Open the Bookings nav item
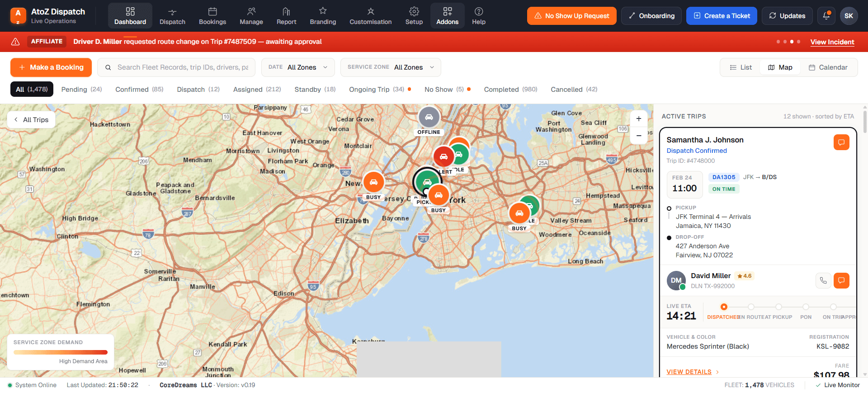868x393 pixels. 212,16
